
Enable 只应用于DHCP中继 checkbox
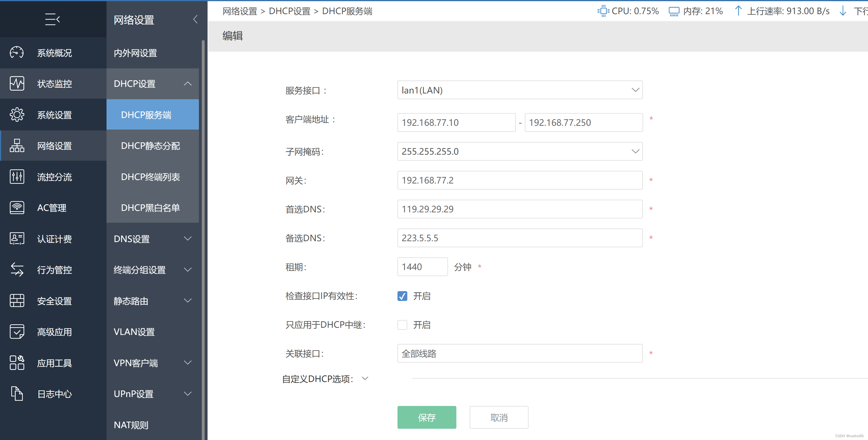(402, 325)
